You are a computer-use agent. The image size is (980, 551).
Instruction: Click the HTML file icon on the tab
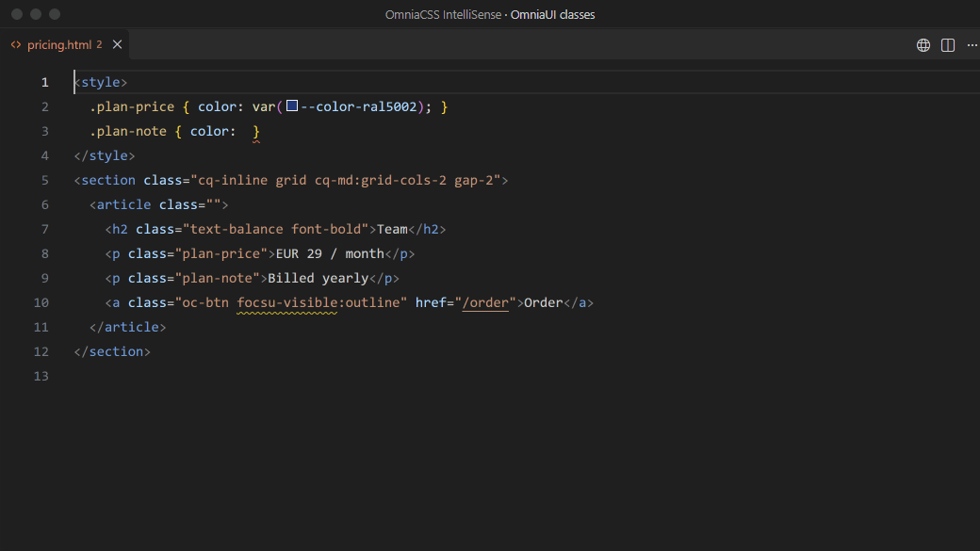[x=16, y=45]
